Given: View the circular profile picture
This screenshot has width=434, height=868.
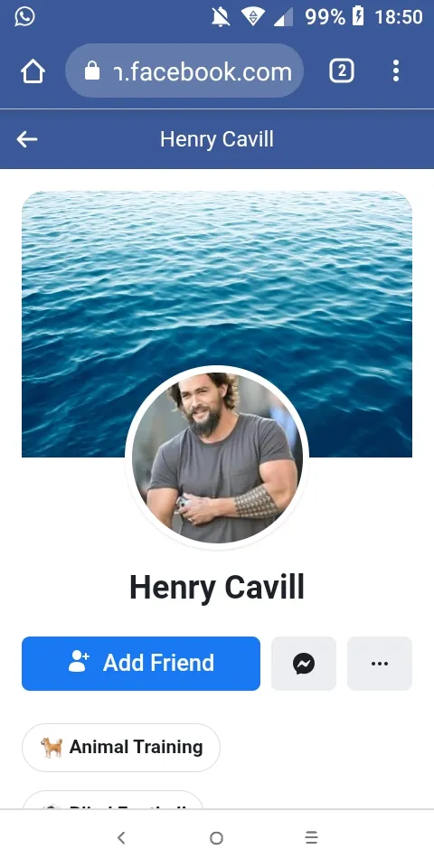Looking at the screenshot, I should (x=217, y=458).
